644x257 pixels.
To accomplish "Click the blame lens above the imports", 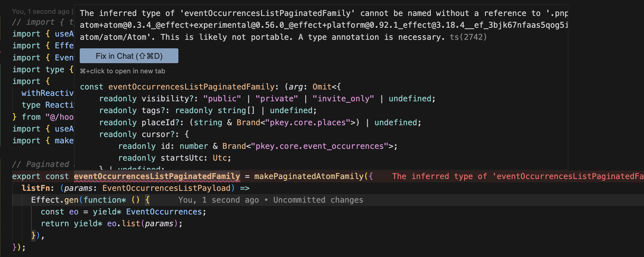I will pyautogui.click(x=41, y=12).
